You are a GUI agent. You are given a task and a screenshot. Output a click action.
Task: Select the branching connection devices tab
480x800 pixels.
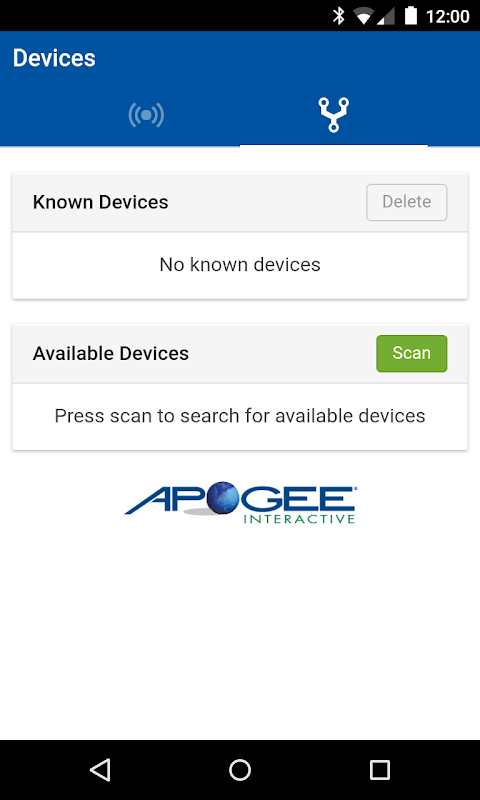point(334,115)
